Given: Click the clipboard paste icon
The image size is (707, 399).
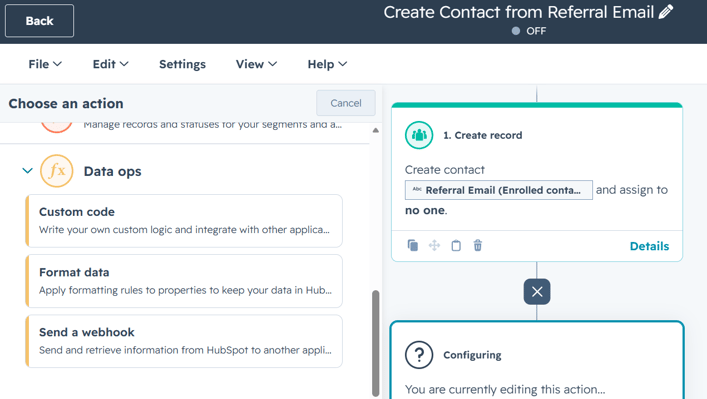Looking at the screenshot, I should (456, 245).
